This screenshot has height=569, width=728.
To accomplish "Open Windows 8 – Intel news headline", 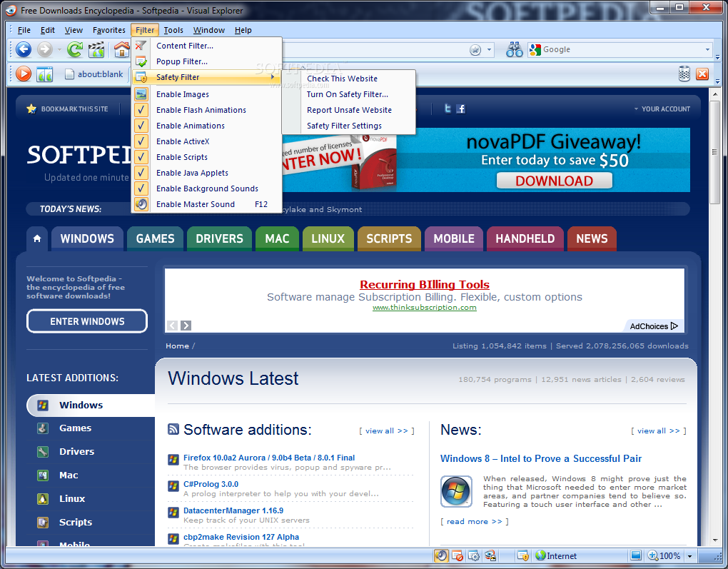I will [x=541, y=458].
